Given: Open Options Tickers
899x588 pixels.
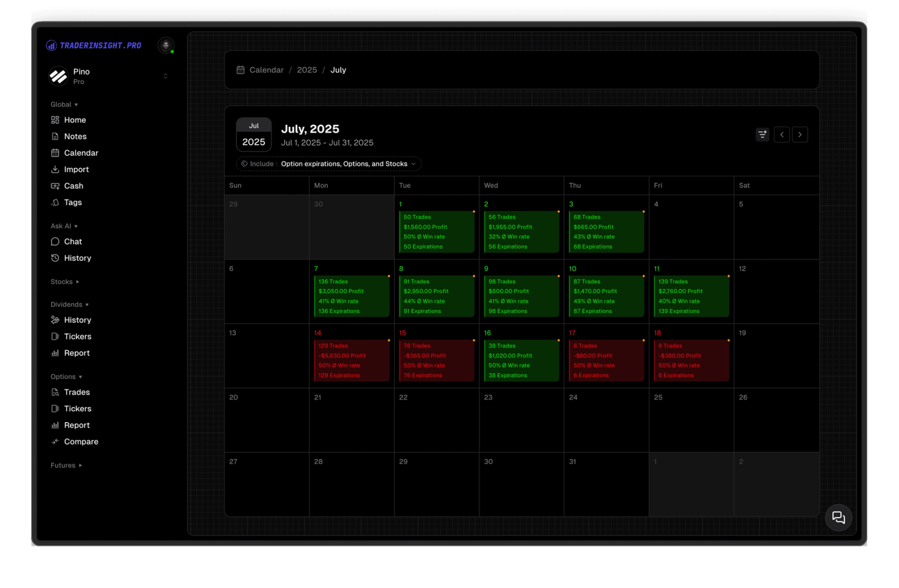Looking at the screenshot, I should pos(77,408).
